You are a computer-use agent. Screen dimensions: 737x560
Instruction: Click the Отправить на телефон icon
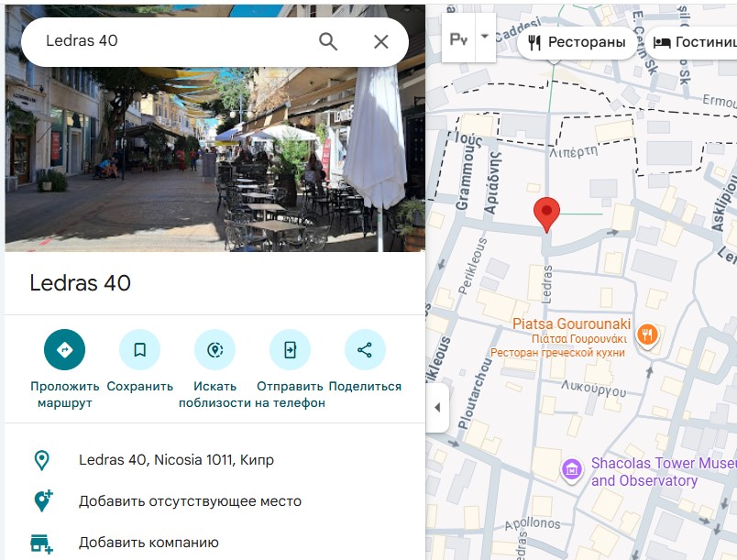tap(290, 349)
